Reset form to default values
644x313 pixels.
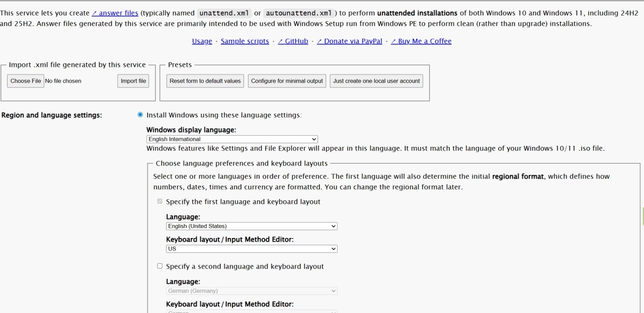(x=205, y=81)
